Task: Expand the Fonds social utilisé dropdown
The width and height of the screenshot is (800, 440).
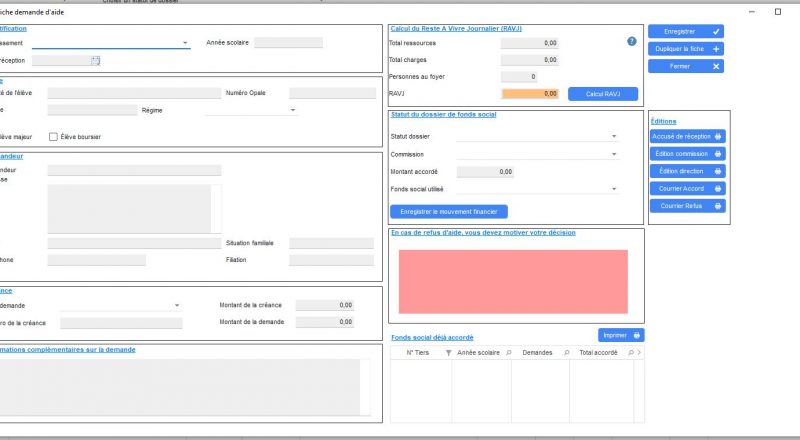Action: pyautogui.click(x=613, y=189)
